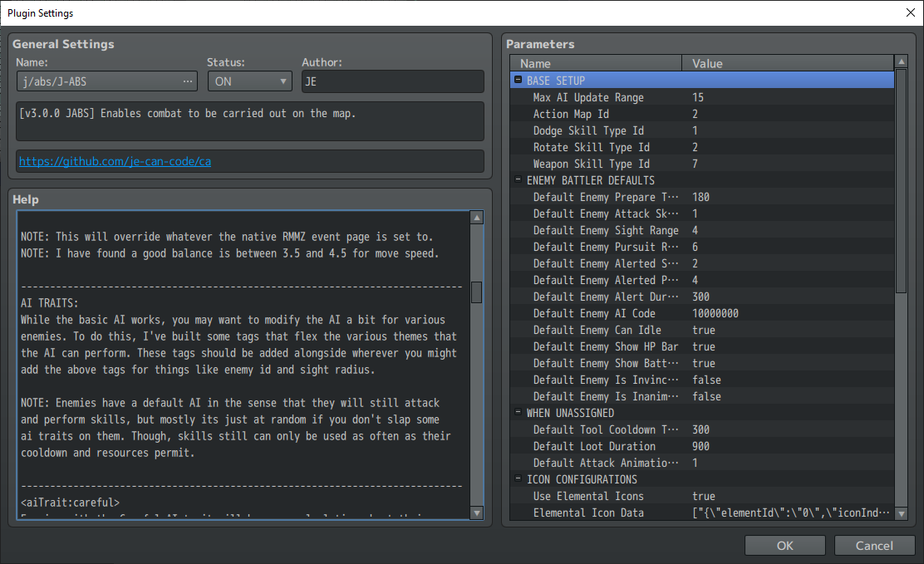924x564 pixels.
Task: Collapse the ENEMY BATTLER DEFAULTS section
Action: (x=518, y=179)
